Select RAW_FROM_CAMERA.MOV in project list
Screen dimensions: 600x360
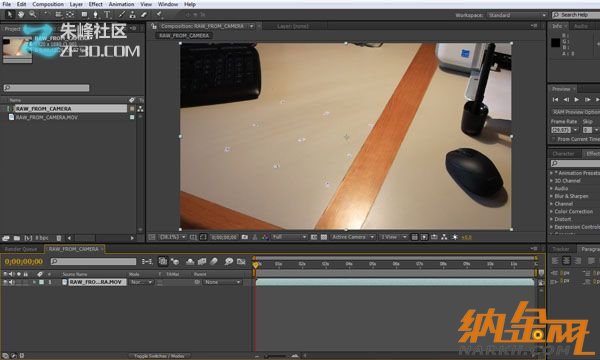[x=47, y=117]
